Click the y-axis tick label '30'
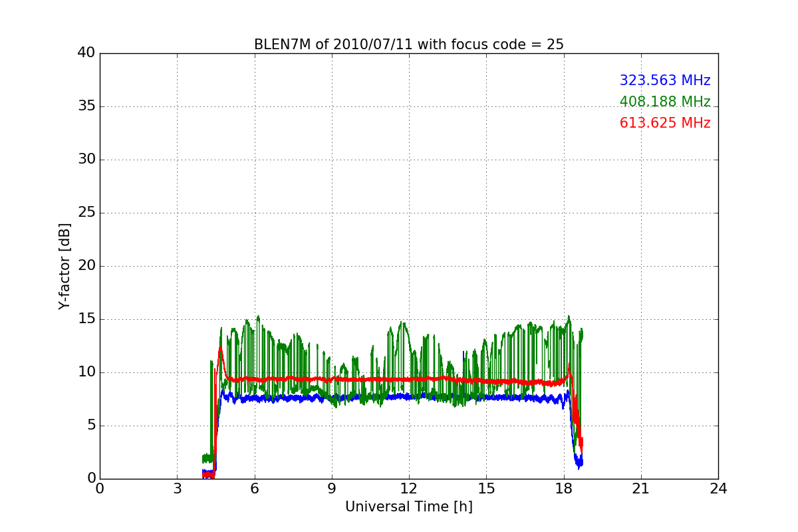 tap(86, 160)
